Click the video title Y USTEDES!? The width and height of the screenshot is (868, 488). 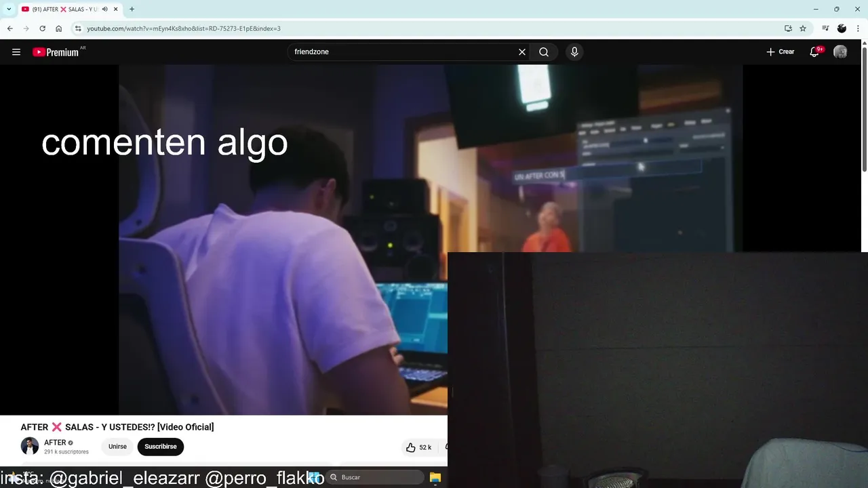[117, 427]
